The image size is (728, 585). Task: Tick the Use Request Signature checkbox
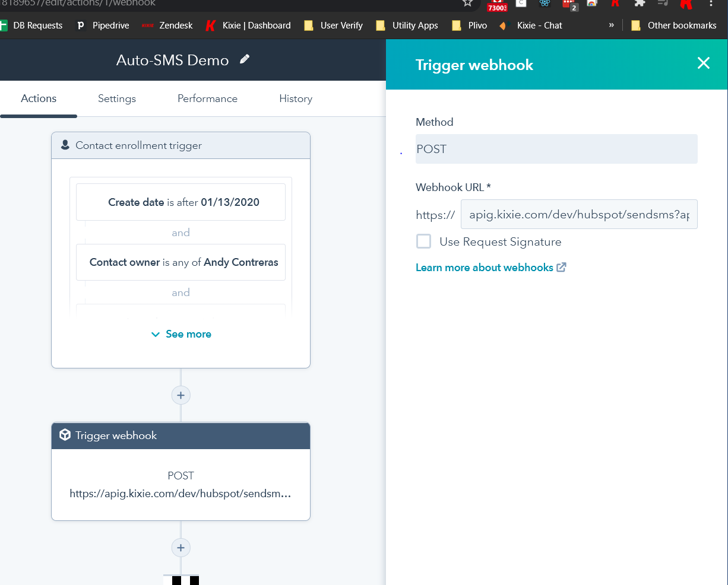tap(423, 241)
